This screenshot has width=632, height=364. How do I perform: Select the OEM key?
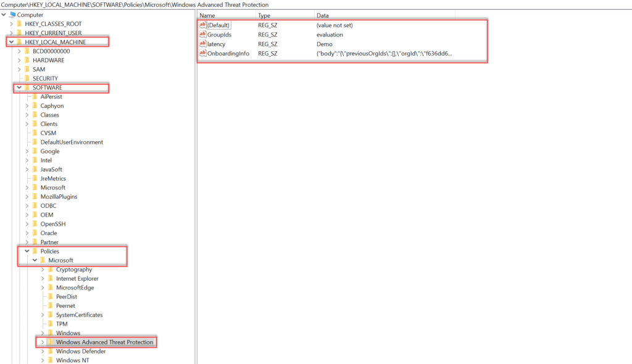(47, 215)
